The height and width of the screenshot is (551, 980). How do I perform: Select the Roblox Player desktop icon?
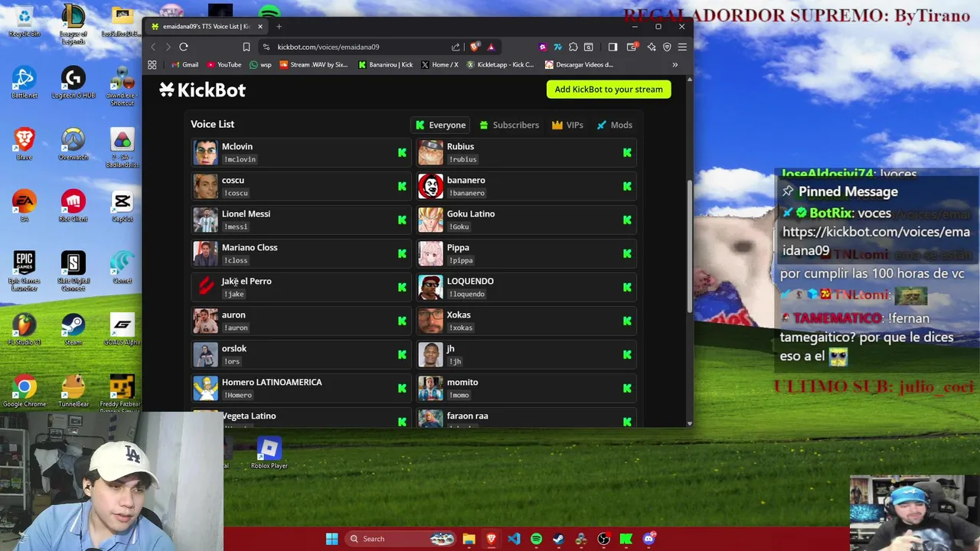[x=269, y=452]
